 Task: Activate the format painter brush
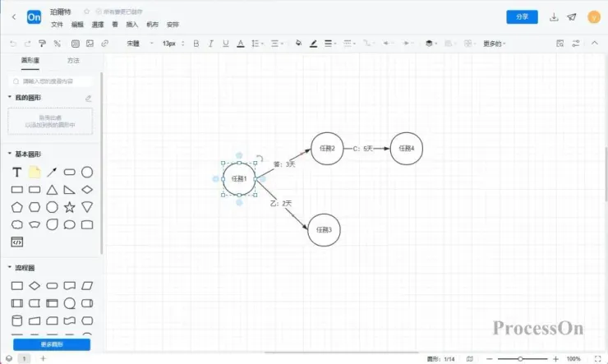[x=42, y=44]
